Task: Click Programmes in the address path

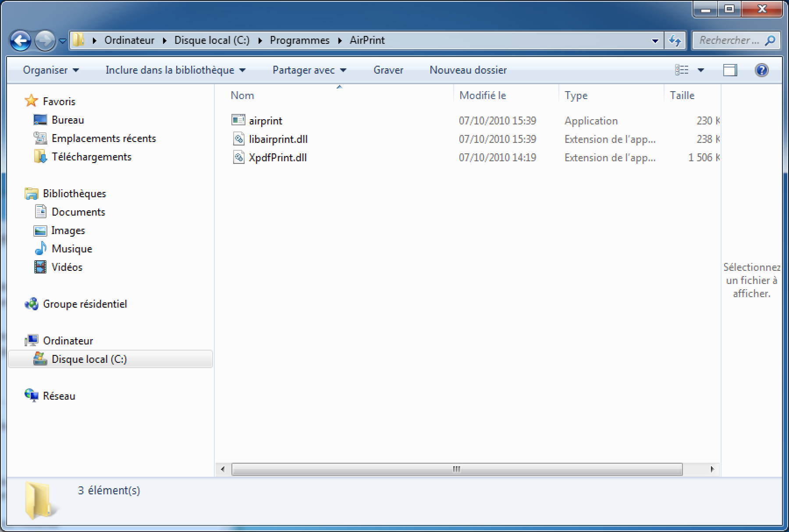Action: (x=300, y=40)
